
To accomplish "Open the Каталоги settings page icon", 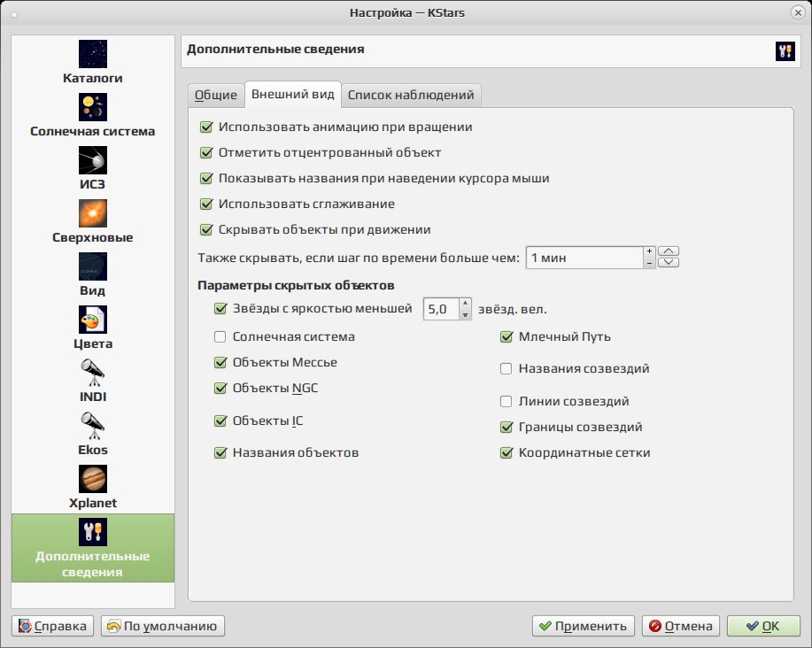I will pyautogui.click(x=93, y=54).
